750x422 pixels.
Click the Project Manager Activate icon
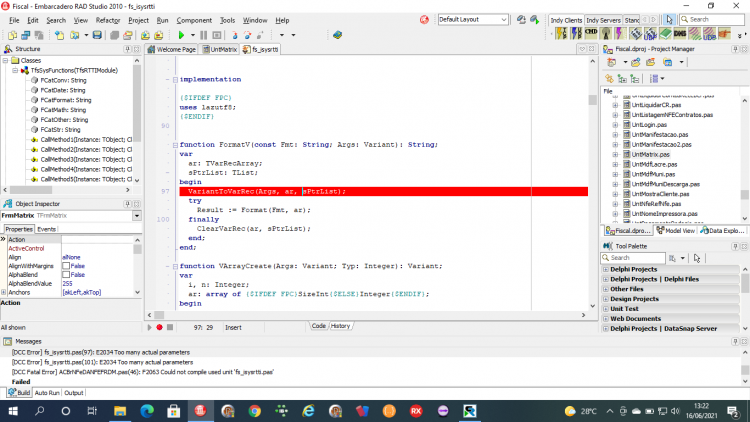(611, 62)
